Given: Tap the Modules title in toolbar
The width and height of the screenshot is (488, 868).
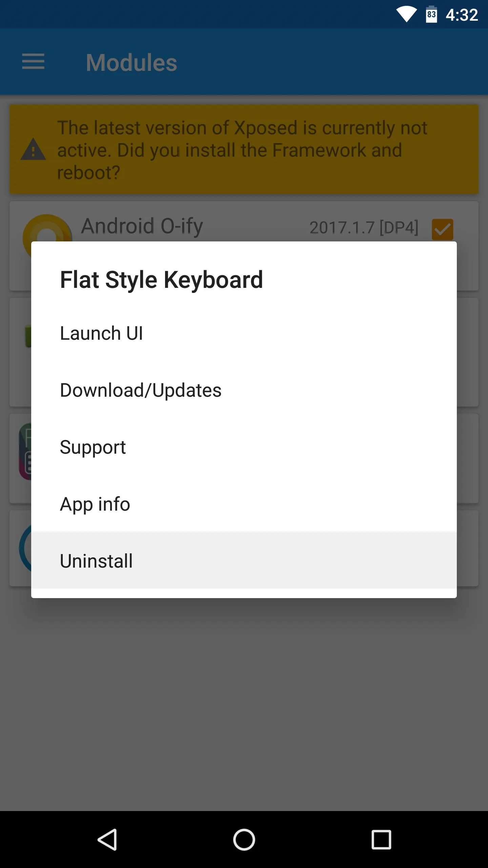Looking at the screenshot, I should pos(131,62).
